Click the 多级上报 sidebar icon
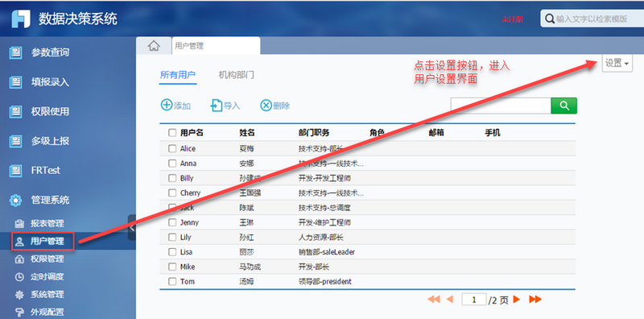This screenshot has width=644, height=319. (x=15, y=142)
